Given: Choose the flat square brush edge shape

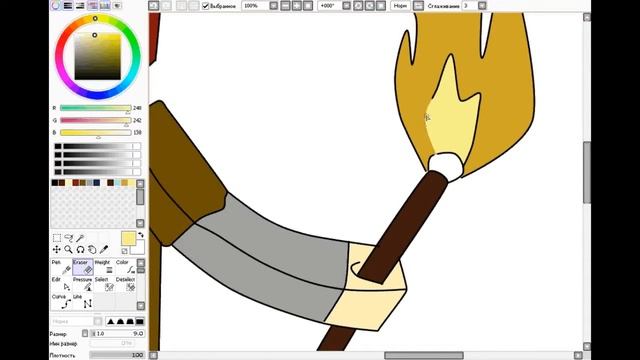Looking at the screenshot, I should (x=140, y=321).
